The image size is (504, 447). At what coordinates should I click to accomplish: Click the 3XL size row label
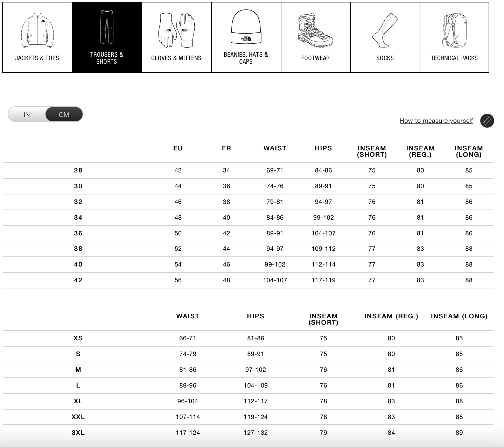(78, 433)
